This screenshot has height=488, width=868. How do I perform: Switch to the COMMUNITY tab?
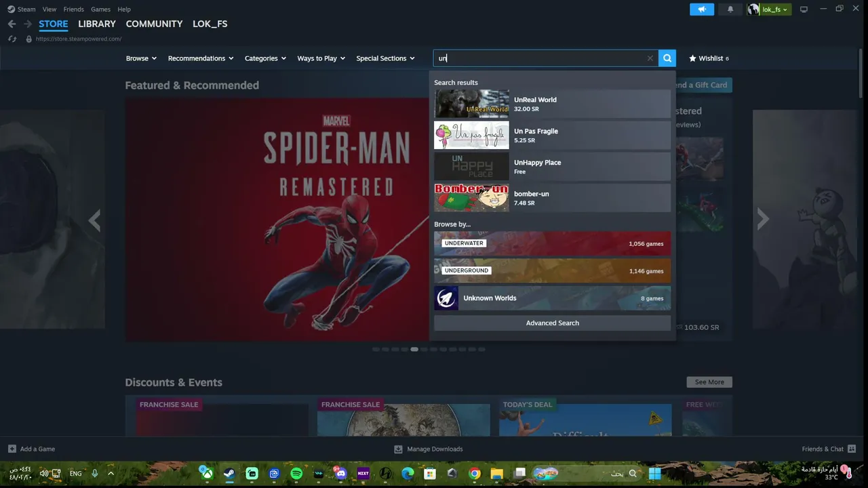coord(154,24)
